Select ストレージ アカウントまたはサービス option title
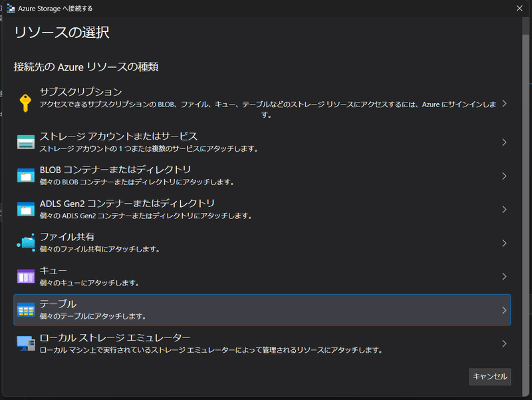Viewport: 532px width, 400px height. click(118, 136)
